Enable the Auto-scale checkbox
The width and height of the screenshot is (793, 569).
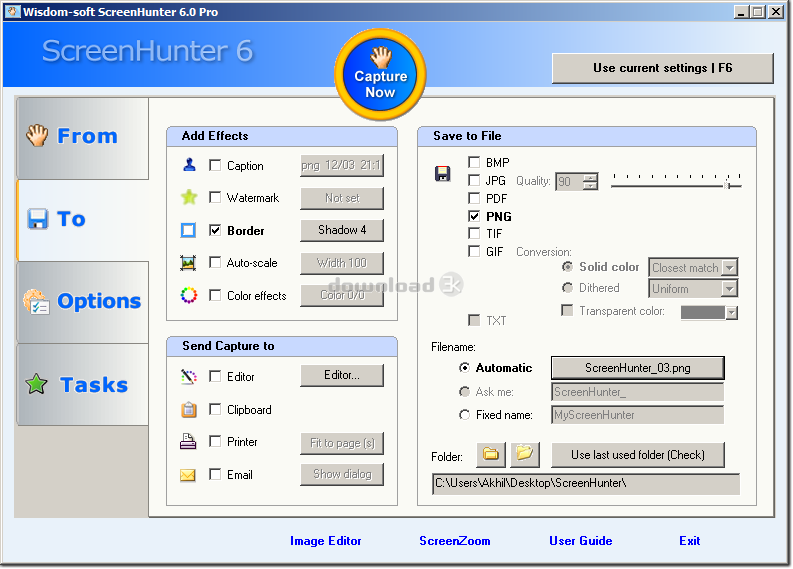tap(215, 262)
